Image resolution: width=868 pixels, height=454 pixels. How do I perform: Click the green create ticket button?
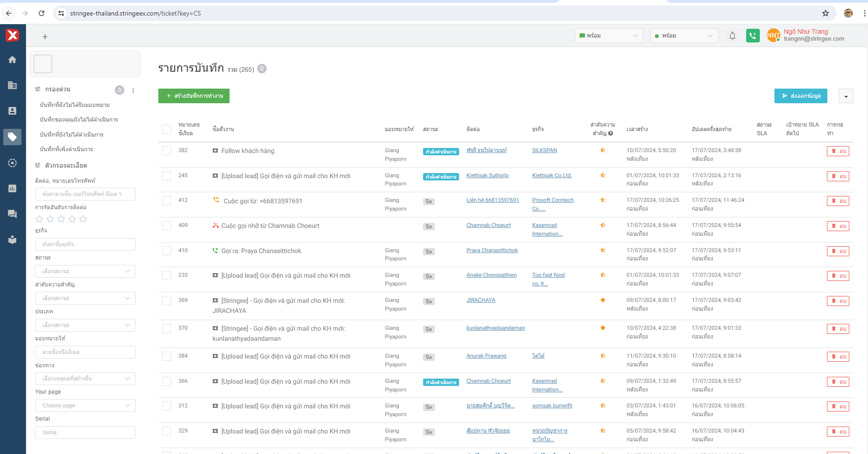tap(194, 96)
